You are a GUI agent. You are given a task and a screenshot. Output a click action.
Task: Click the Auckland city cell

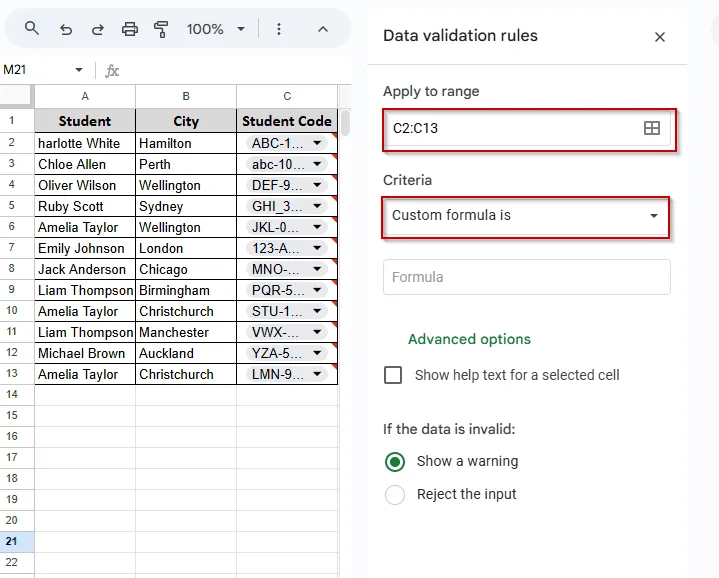[x=186, y=353]
